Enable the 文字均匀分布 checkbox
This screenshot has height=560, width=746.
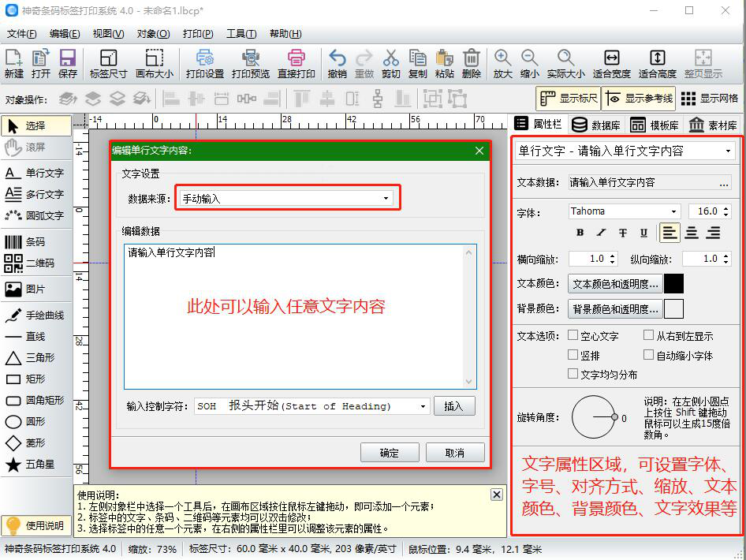573,374
